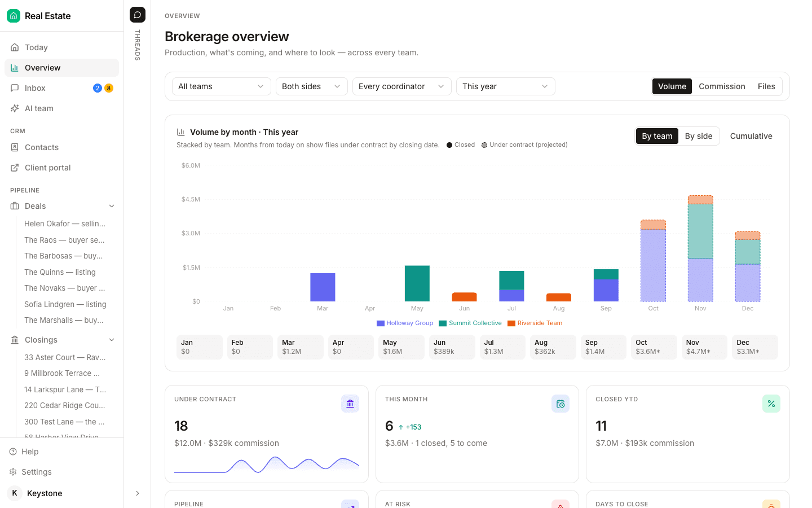Collapse the Deals section chevron
This screenshot has width=812, height=508.
[x=112, y=206]
